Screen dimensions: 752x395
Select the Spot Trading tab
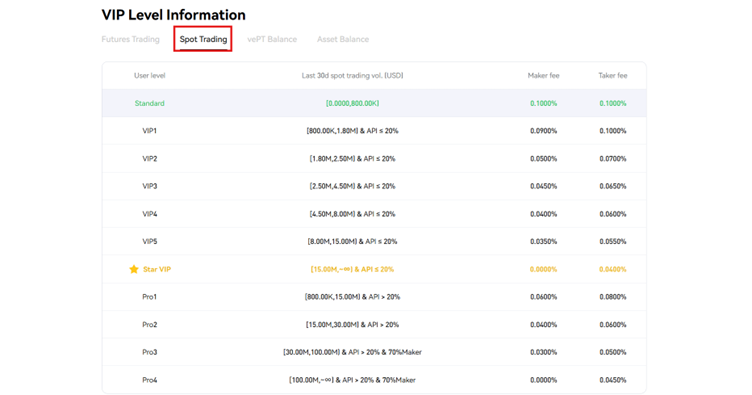[x=203, y=39]
